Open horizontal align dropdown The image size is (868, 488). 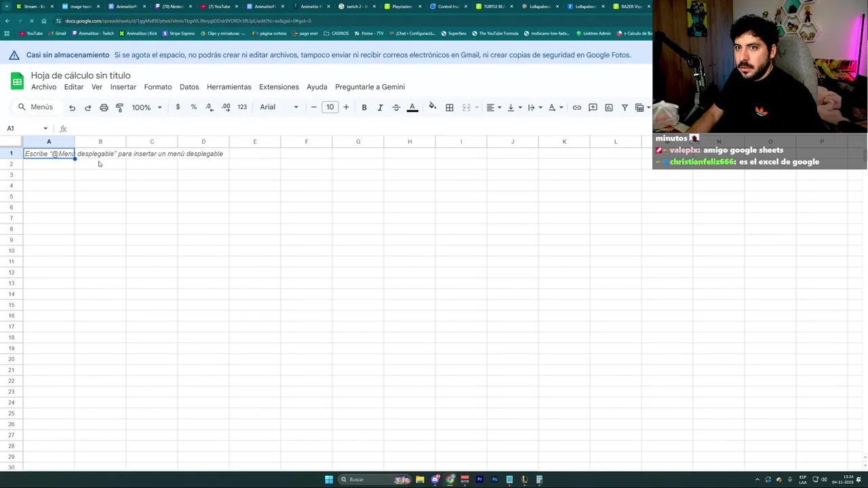[494, 107]
